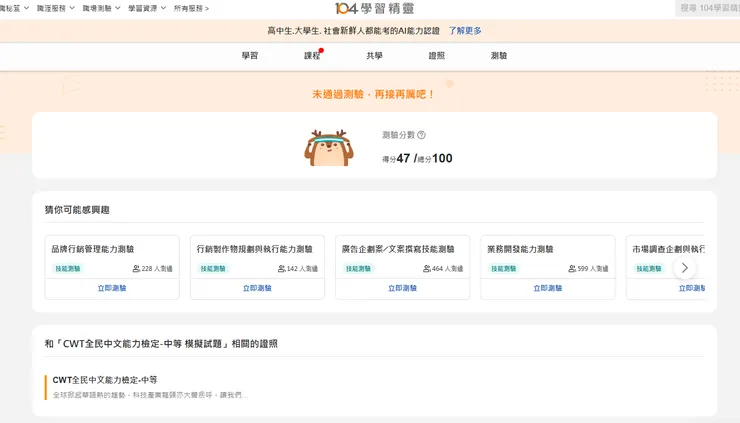This screenshot has width=740, height=423.
Task: Open 品牌行銷管理能力測驗 card title
Action: pos(92,249)
